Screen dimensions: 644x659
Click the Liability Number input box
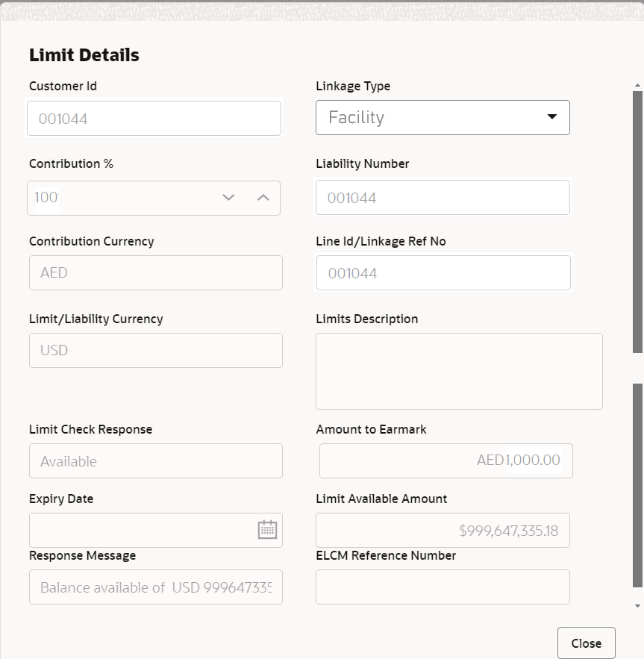coord(443,197)
